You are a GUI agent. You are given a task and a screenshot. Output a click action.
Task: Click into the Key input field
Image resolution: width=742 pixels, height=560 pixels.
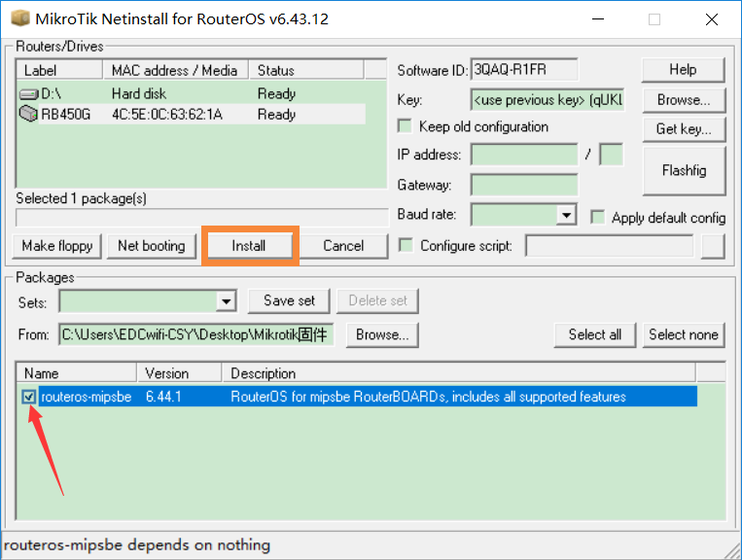coord(548,100)
